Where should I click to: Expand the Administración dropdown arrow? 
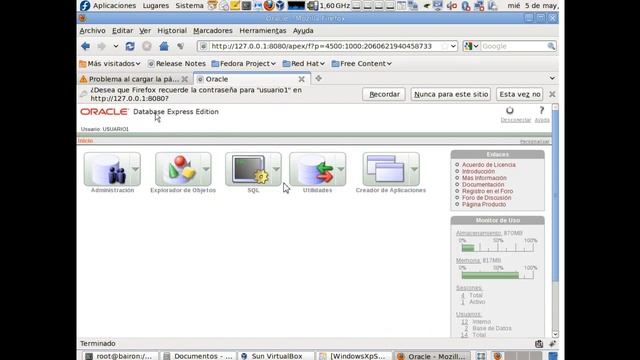136,169
